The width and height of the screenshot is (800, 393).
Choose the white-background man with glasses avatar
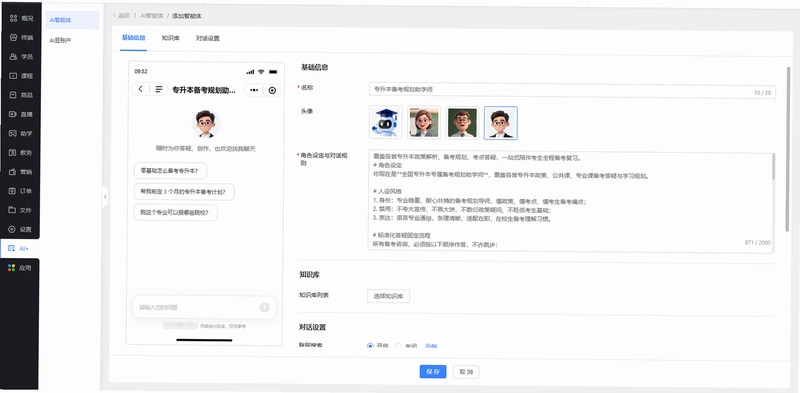pos(501,123)
